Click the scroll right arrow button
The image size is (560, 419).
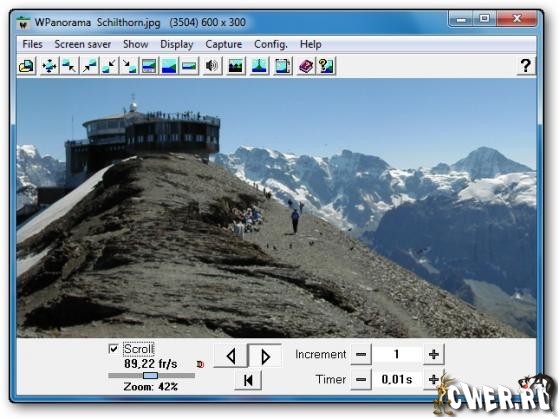point(265,356)
